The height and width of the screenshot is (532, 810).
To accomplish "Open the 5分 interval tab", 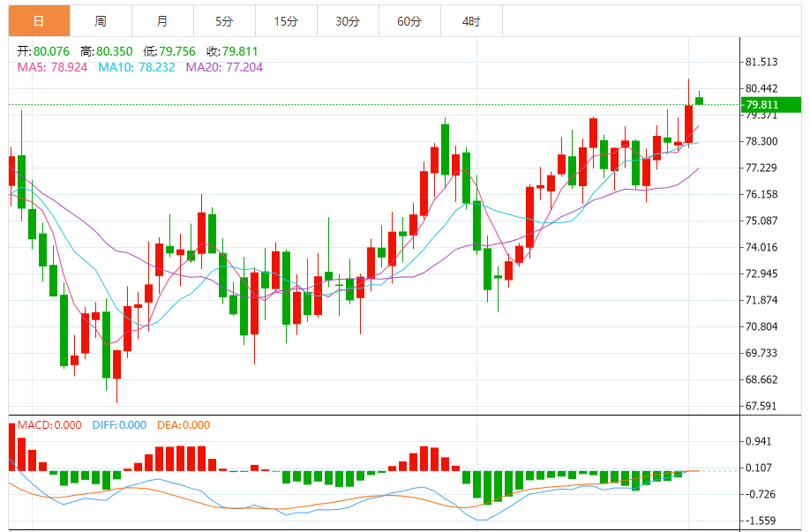I will tap(225, 21).
